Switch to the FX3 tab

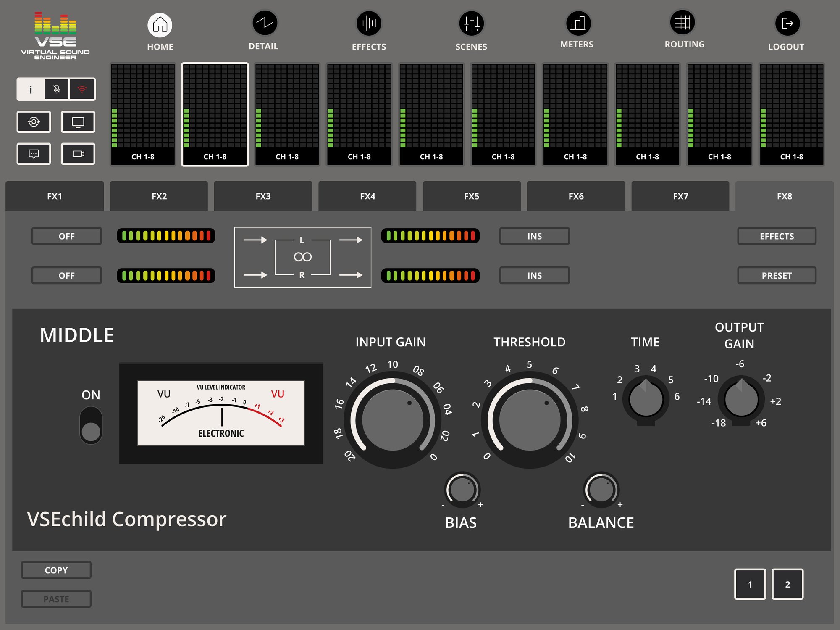pos(263,196)
